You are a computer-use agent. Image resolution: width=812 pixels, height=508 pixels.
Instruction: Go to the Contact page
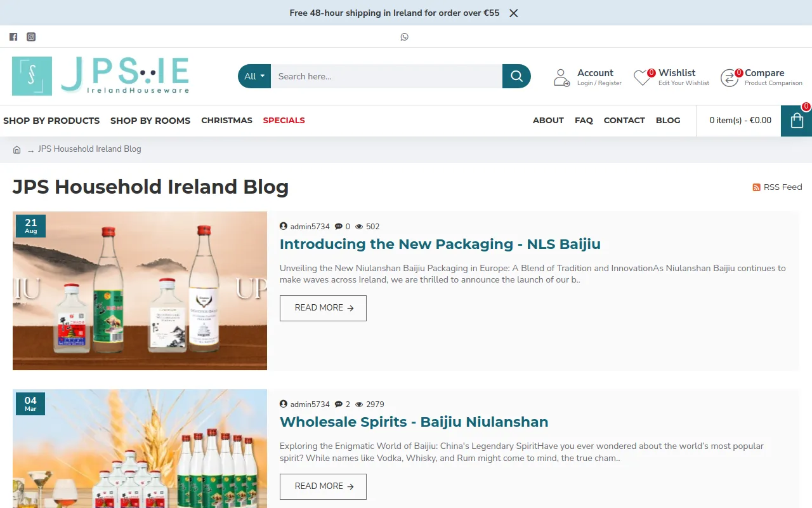point(624,121)
